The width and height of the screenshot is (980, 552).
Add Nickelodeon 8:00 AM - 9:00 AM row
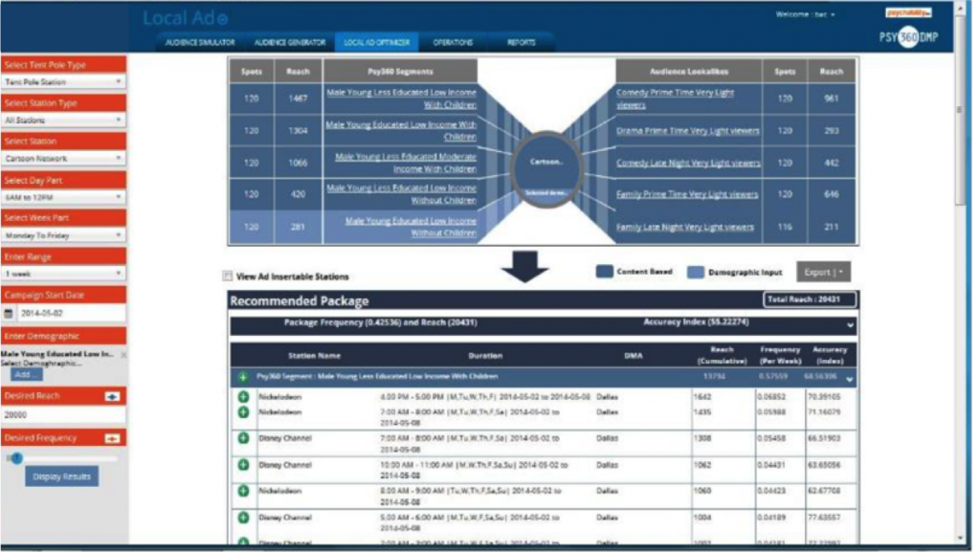243,492
